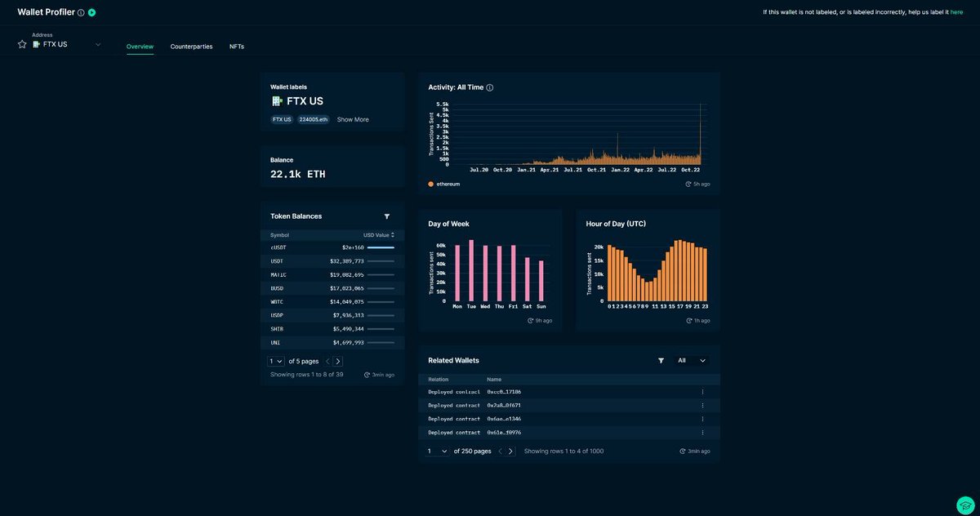Click the 22.1k ETH balance value
Image resolution: width=980 pixels, height=516 pixels.
tap(298, 174)
